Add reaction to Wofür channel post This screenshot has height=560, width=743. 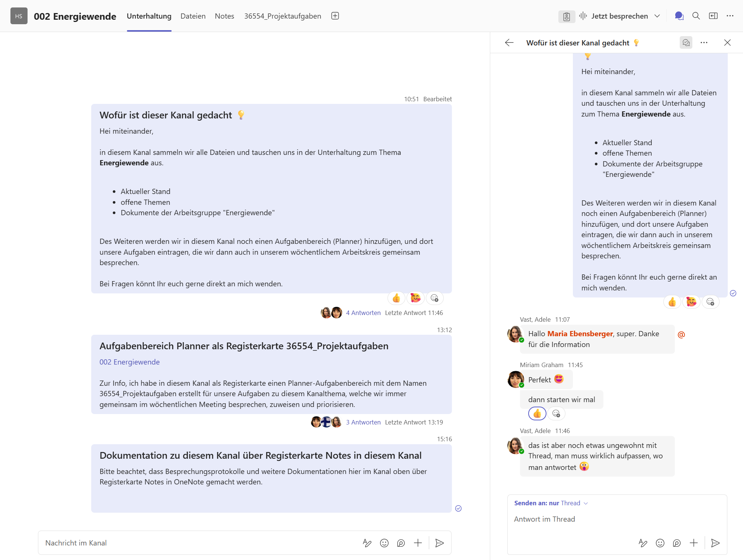pos(434,298)
